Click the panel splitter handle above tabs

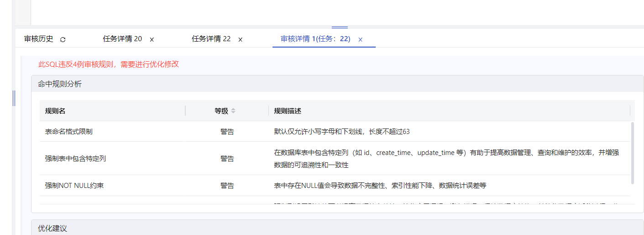[340, 27]
